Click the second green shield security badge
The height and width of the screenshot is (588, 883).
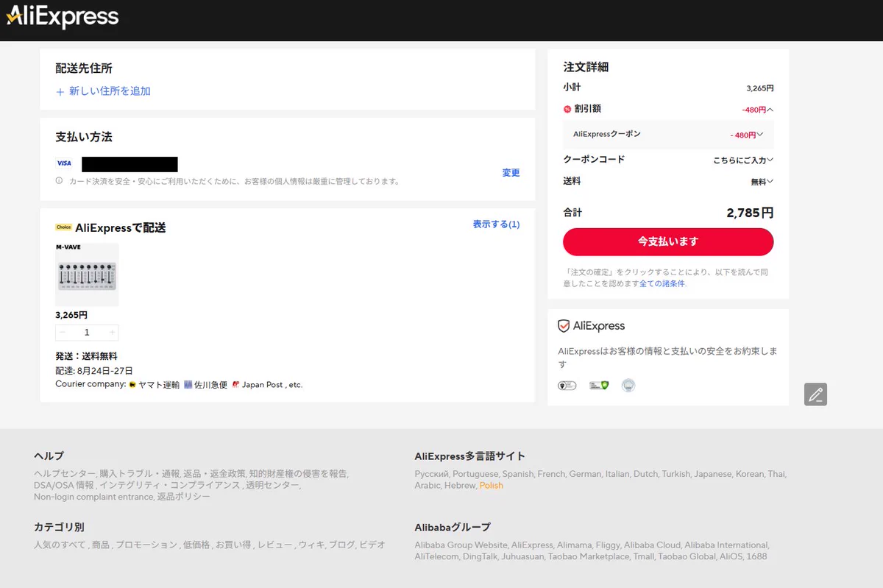click(599, 385)
